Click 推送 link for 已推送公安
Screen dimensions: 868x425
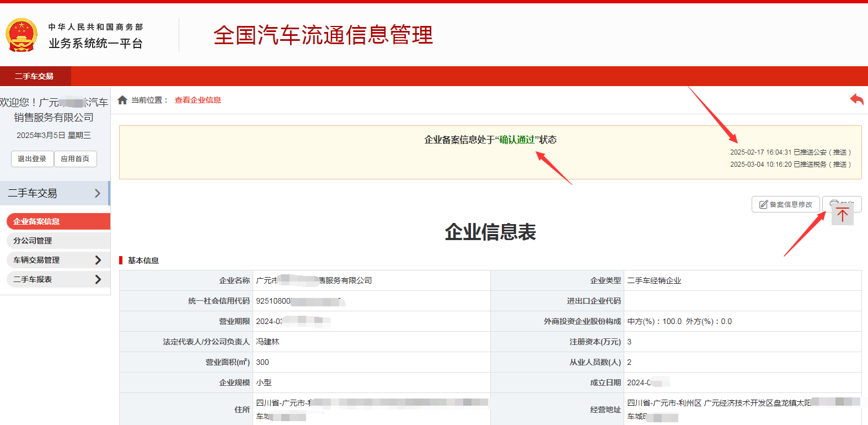(x=840, y=152)
